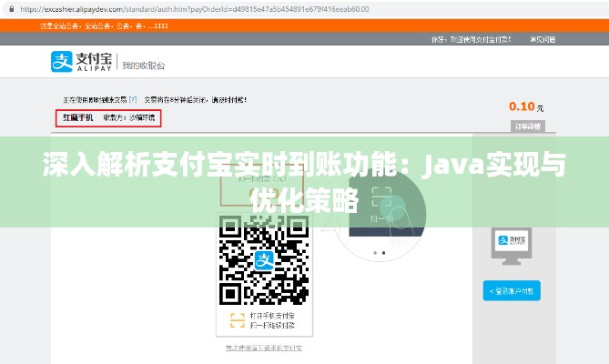
Task: Click the blue login account payment button
Action: [x=511, y=290]
